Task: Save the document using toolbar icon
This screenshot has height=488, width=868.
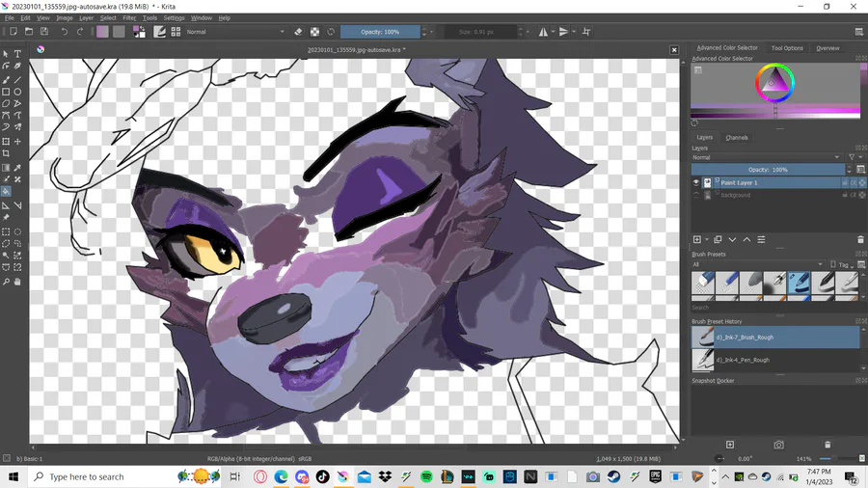Action: (x=44, y=32)
